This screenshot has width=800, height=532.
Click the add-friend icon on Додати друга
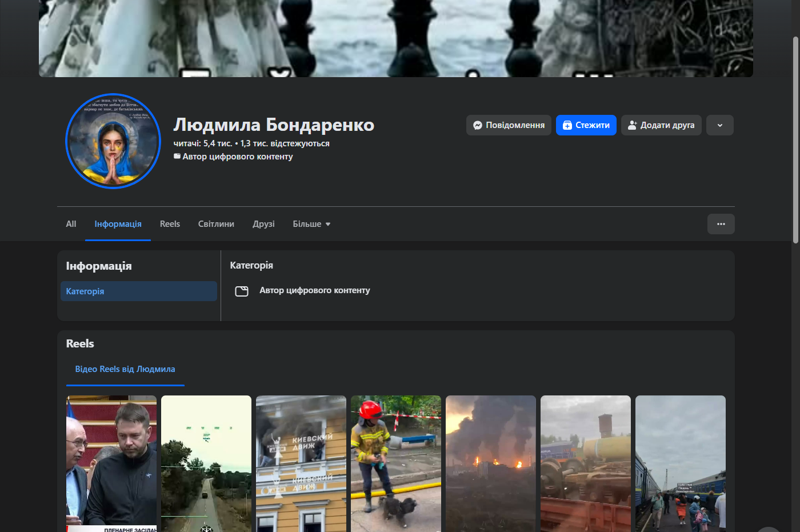[632, 125]
